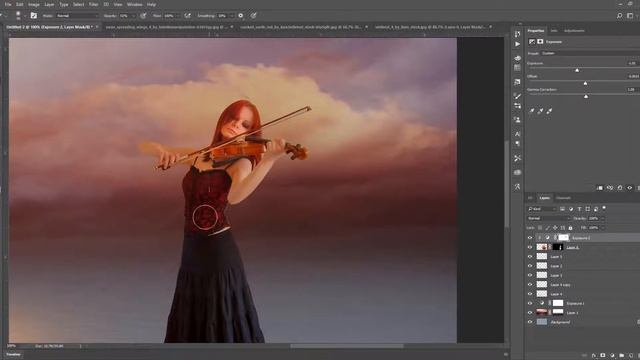Pick the white point eyedropper

pyautogui.click(x=549, y=111)
